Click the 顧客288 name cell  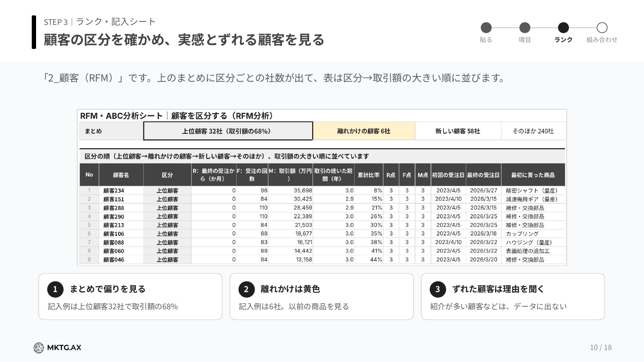pyautogui.click(x=121, y=208)
